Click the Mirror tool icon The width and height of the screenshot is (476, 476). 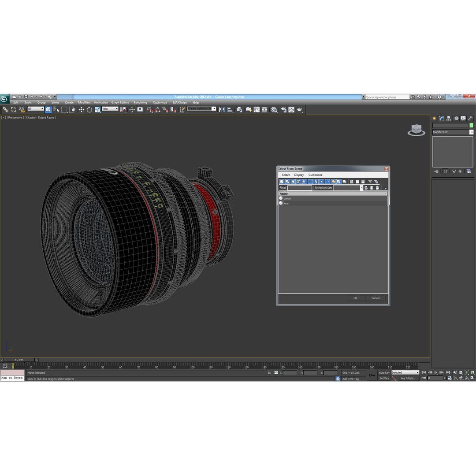tap(222, 110)
